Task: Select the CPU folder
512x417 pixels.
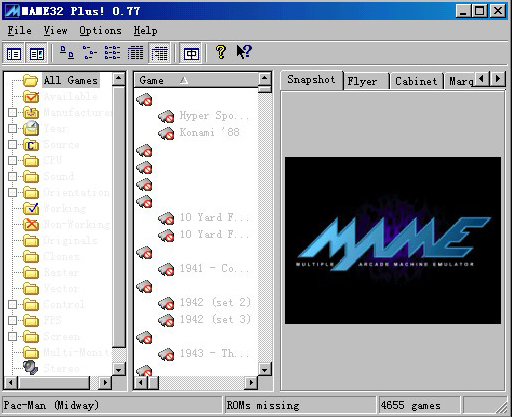Action: tap(43, 160)
